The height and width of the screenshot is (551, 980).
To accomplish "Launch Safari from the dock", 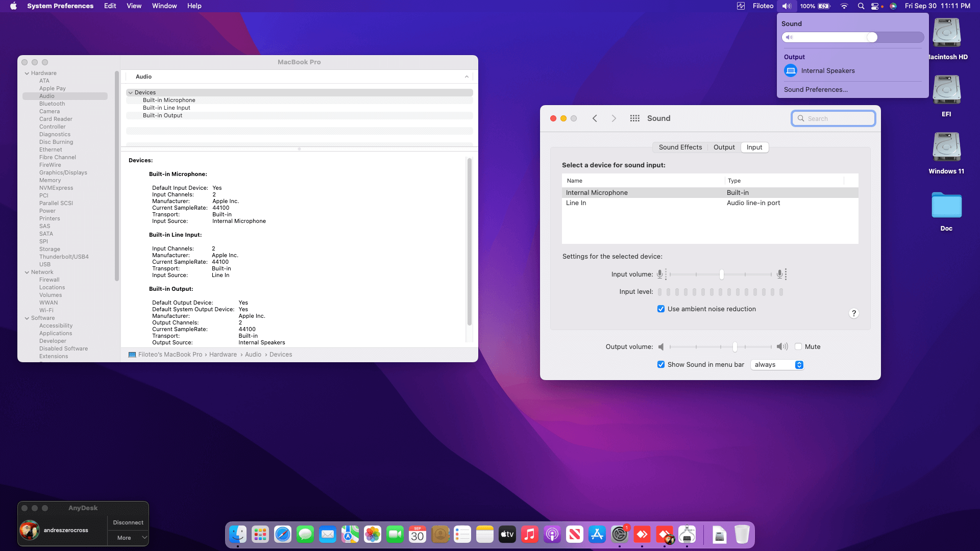I will point(283,535).
